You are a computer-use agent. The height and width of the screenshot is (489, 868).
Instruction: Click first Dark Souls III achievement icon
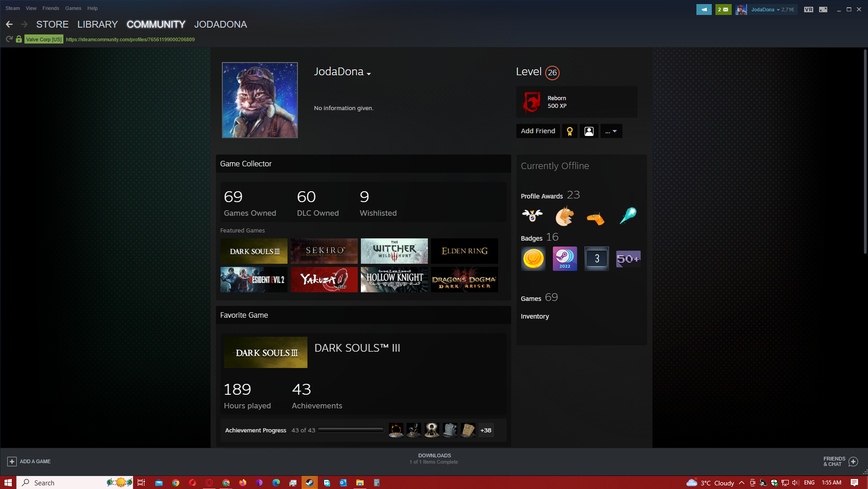pyautogui.click(x=396, y=430)
